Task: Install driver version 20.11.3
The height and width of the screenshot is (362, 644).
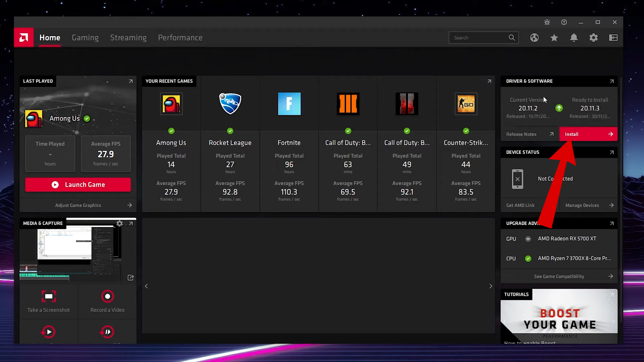Action: click(x=588, y=134)
